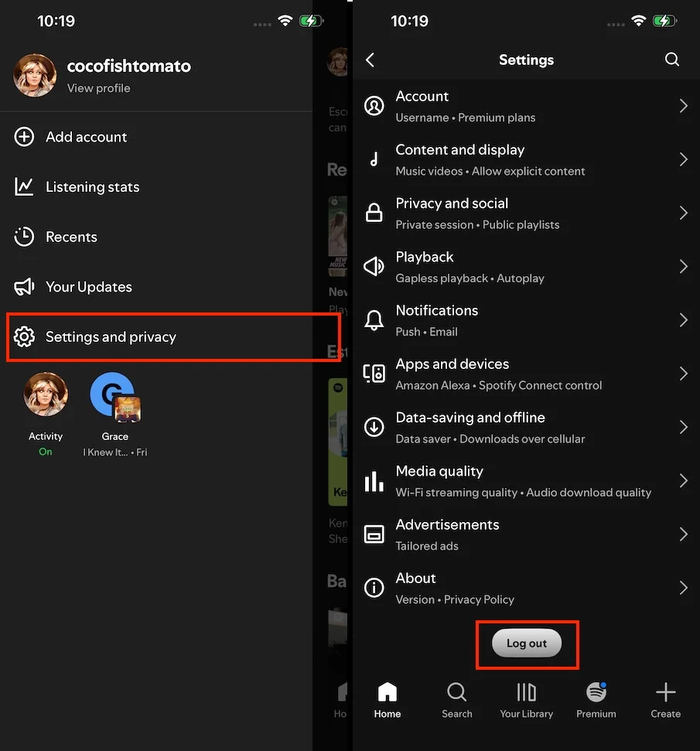
Task: Expand the Privacy and social chevron
Action: 683,213
